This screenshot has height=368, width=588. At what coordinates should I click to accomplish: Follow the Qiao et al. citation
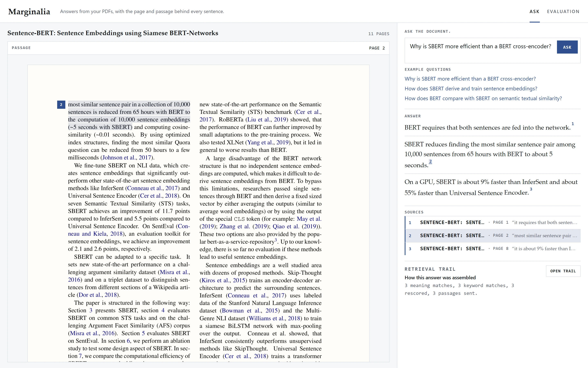pyautogui.click(x=286, y=226)
